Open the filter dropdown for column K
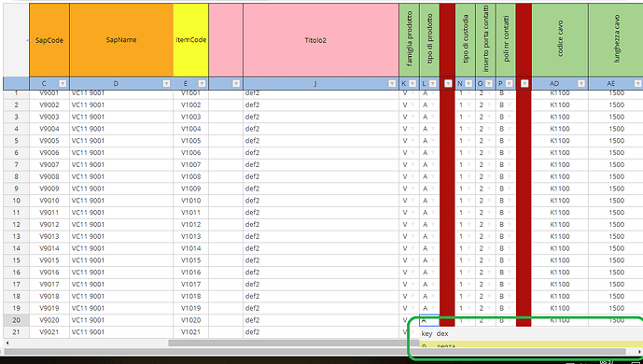This screenshot has width=643, height=364. [412, 84]
